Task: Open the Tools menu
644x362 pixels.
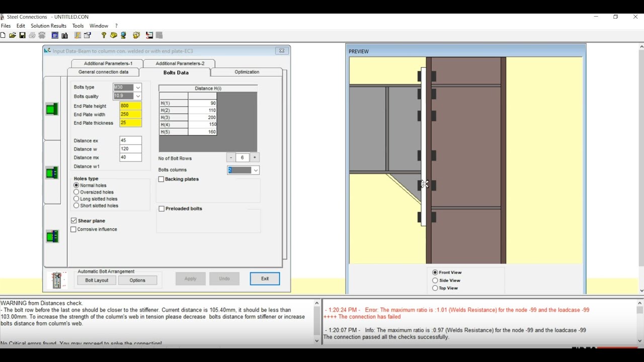Action: (x=78, y=26)
